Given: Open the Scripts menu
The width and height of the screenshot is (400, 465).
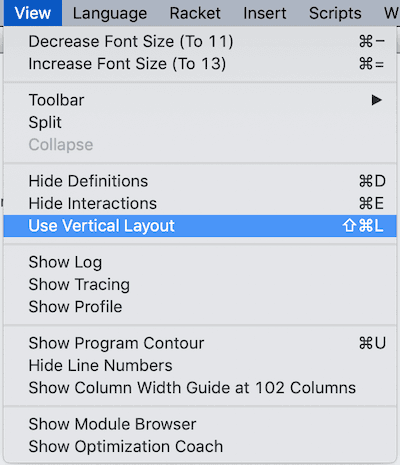Looking at the screenshot, I should point(335,13).
